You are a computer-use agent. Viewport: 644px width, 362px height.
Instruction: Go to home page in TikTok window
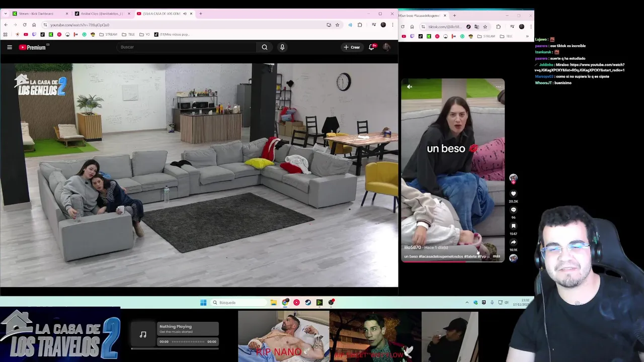[412, 27]
